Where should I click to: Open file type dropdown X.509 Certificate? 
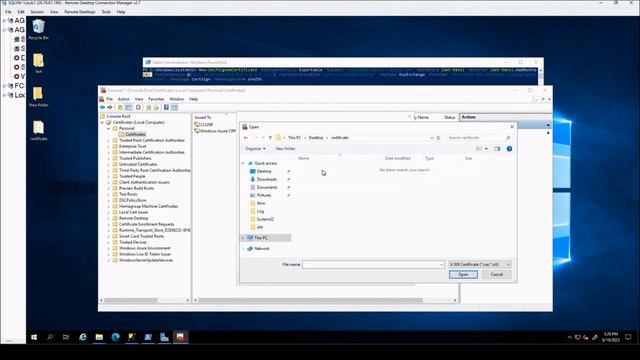[x=480, y=264]
